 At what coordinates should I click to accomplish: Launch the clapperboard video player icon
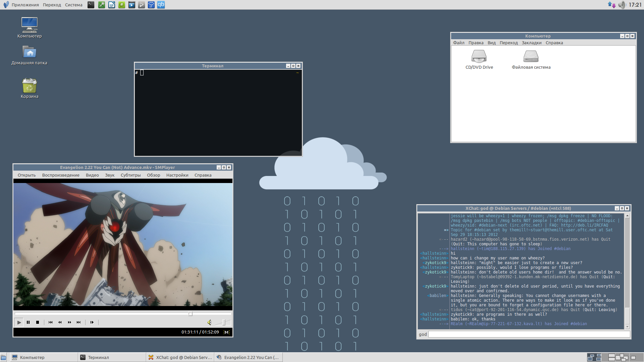(132, 5)
